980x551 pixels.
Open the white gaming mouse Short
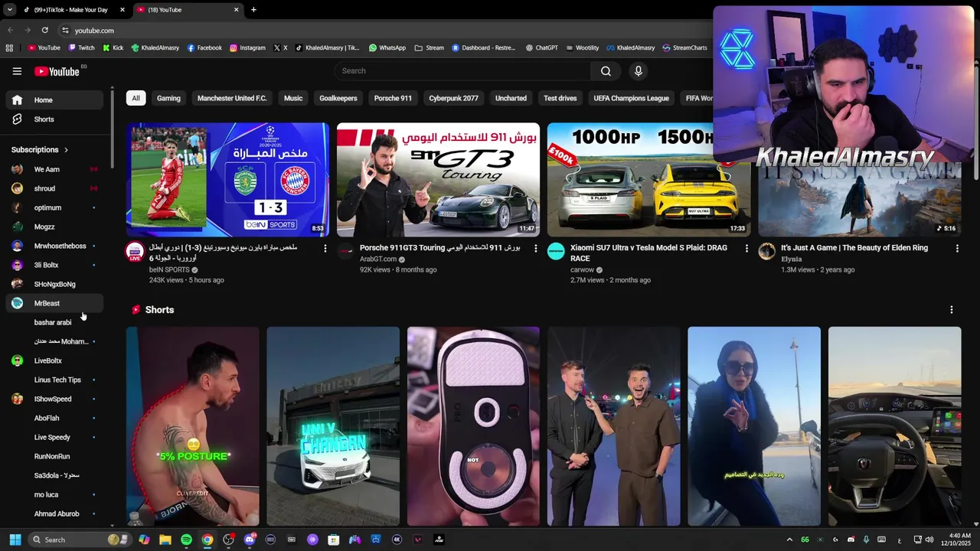[x=473, y=426]
